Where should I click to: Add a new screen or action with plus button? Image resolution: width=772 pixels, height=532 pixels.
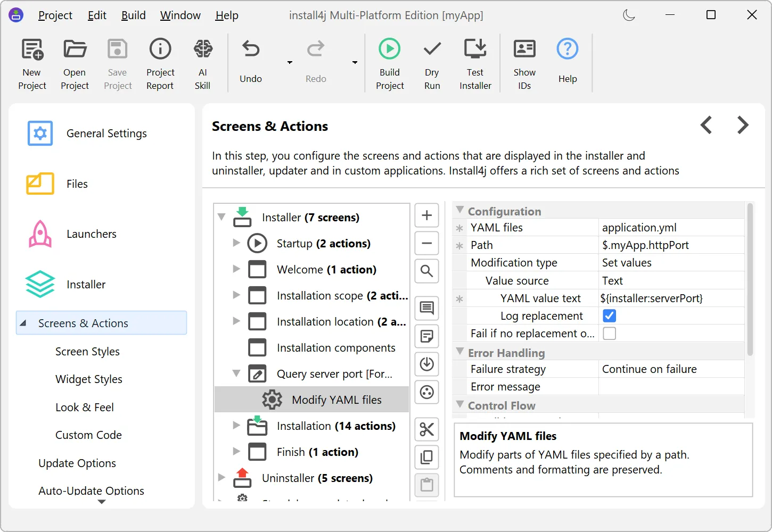[426, 215]
